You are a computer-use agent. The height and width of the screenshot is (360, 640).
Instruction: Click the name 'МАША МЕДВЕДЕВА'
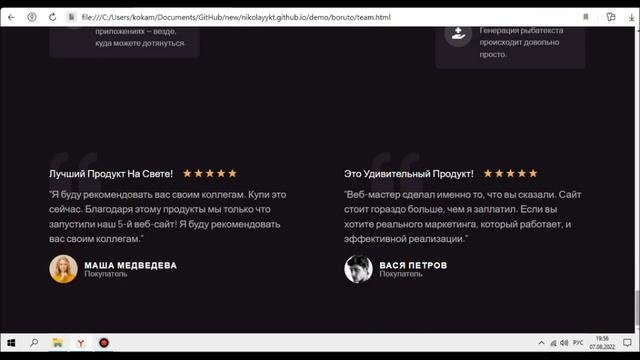131,265
